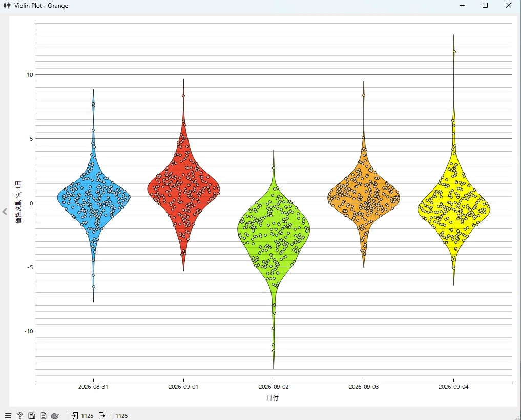521x420 pixels.
Task: Maximize the Violin Plot window
Action: coord(485,5)
